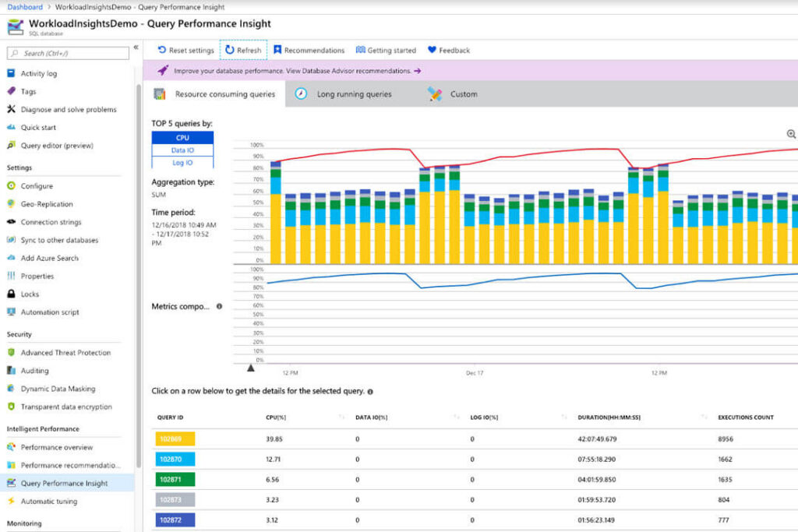
Task: Select Log IO as the top queries metric
Action: point(182,163)
